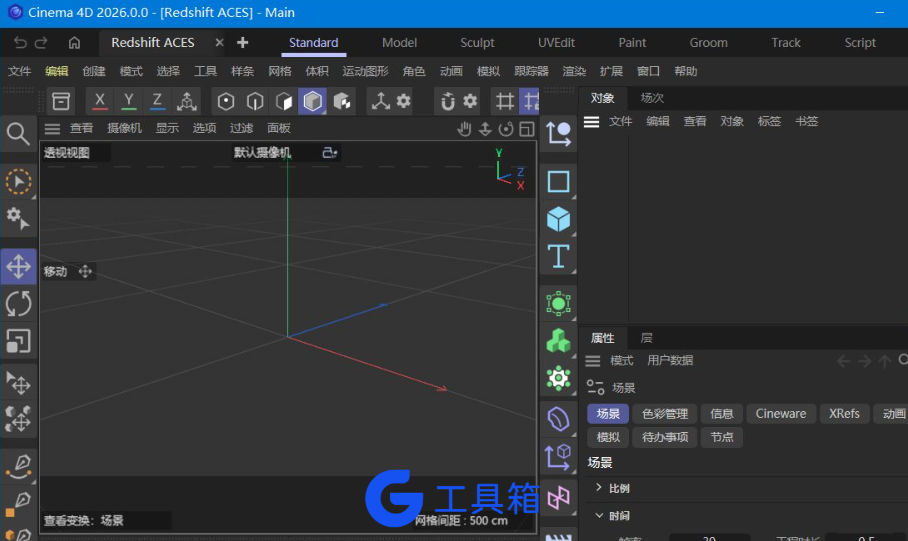
Task: Toggle the coordinate system icon
Action: (186, 101)
